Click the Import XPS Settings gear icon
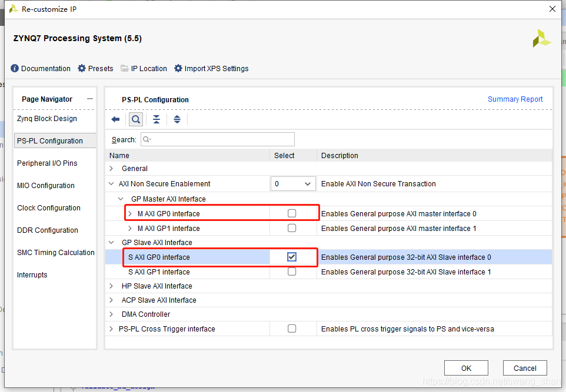Screen dimensions: 566x392 tap(178, 68)
